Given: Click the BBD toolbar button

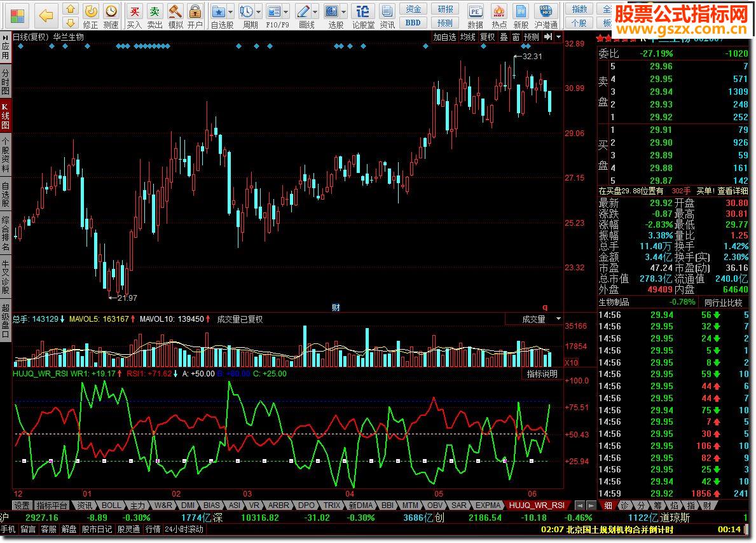Looking at the screenshot, I should [413, 23].
